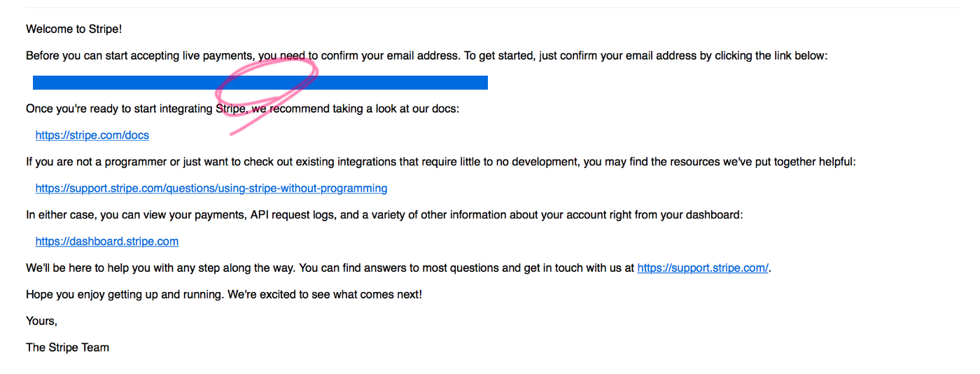Click the 'Welcome to Stripe!' greeting line
Viewport: 980px width, 374px height.
74,29
